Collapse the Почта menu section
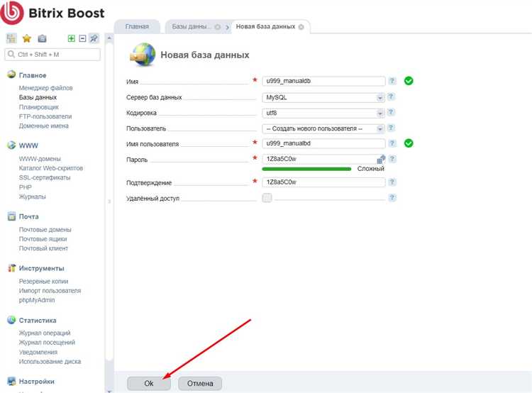Image resolution: width=532 pixels, height=393 pixels. pos(29,216)
